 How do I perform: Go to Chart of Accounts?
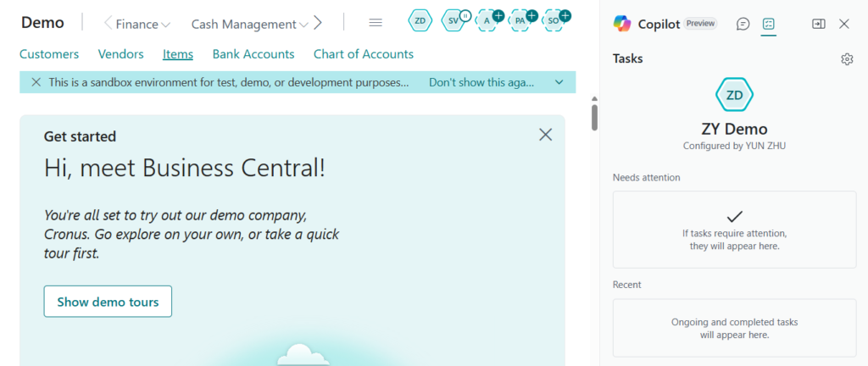pos(363,54)
